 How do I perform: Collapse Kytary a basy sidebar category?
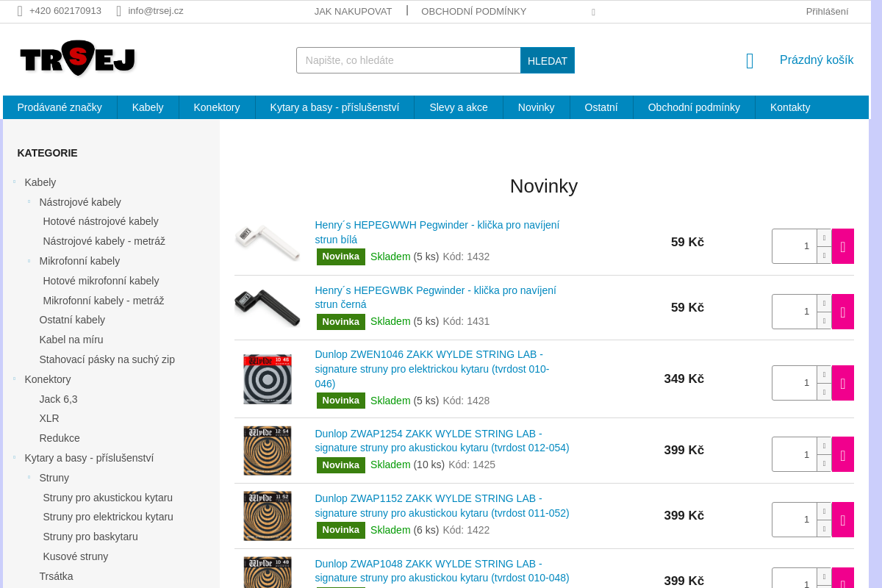pyautogui.click(x=14, y=458)
